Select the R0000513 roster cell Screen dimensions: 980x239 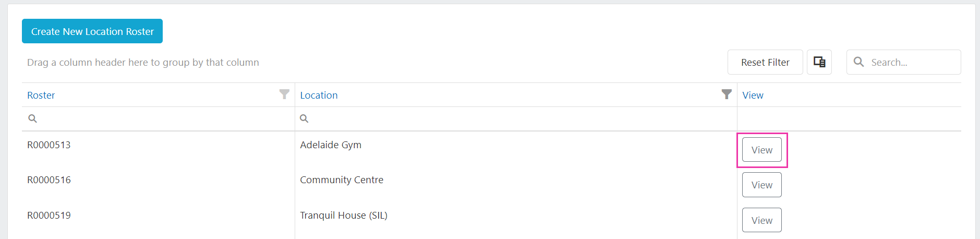pos(49,145)
